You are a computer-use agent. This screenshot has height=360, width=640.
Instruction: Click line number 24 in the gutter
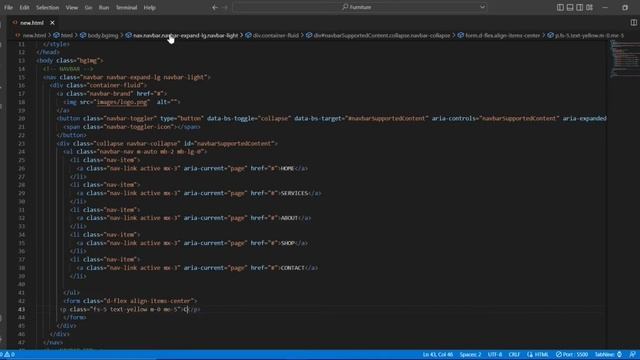(x=21, y=151)
